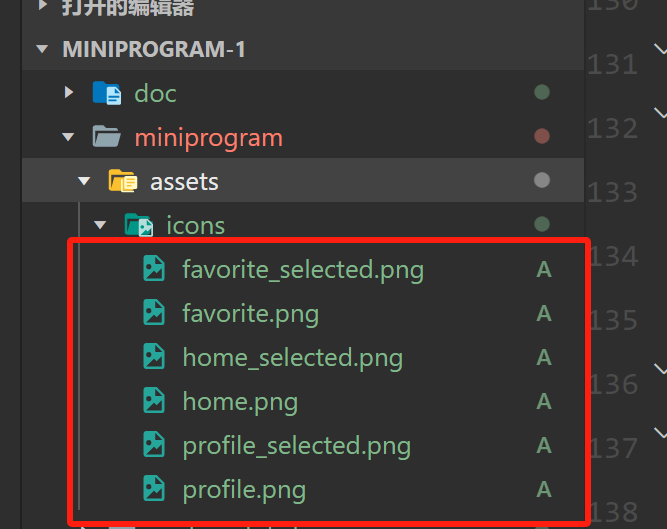Click the home_selected.png image file icon
The height and width of the screenshot is (529, 667).
point(153,357)
